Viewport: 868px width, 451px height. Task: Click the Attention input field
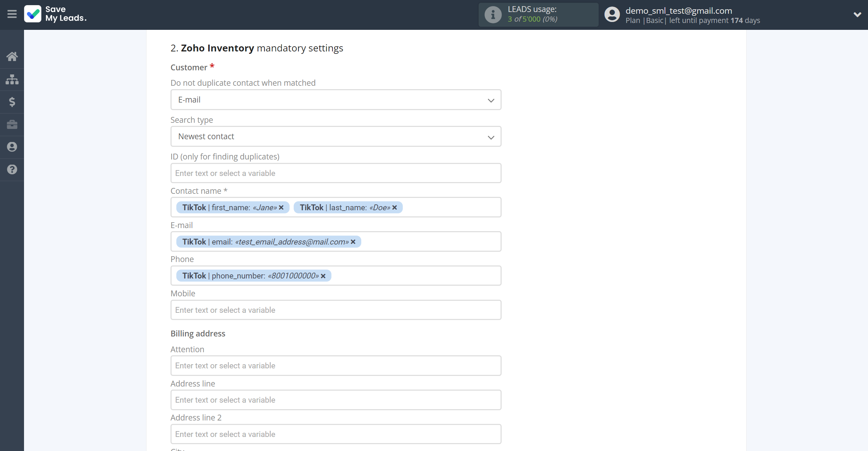pyautogui.click(x=336, y=366)
